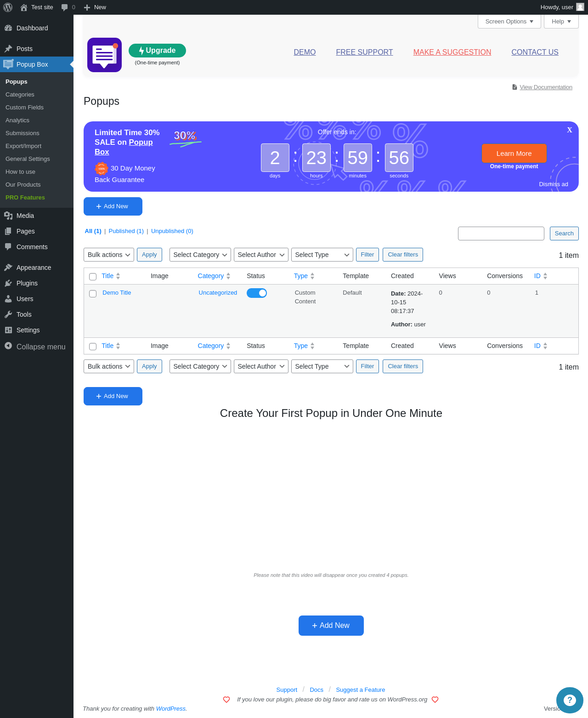The width and height of the screenshot is (588, 718).
Task: Open the bottom Select Author dropdown
Action: point(261,366)
